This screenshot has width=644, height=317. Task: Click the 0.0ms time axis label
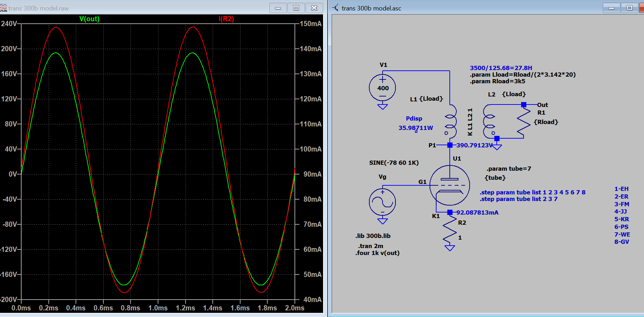point(21,308)
